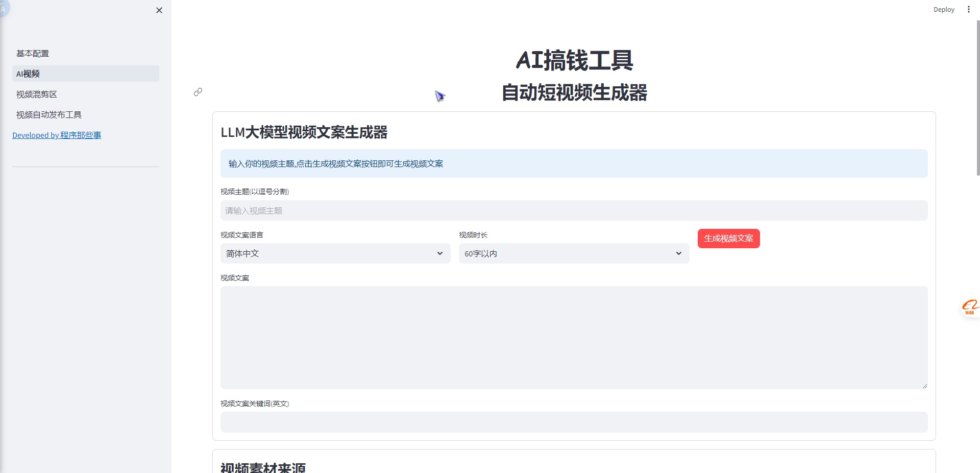Collapse the sidebar with the X icon
The image size is (980, 473).
[159, 10]
